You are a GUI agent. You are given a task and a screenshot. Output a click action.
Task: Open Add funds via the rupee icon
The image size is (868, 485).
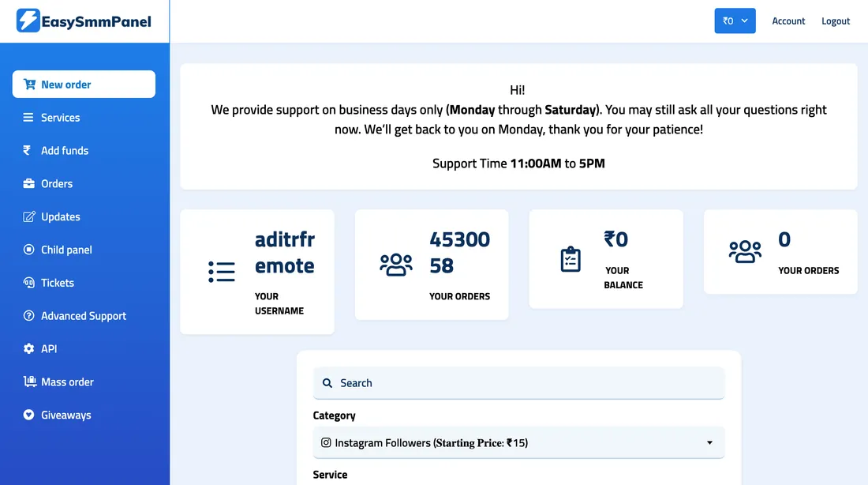[x=26, y=150]
